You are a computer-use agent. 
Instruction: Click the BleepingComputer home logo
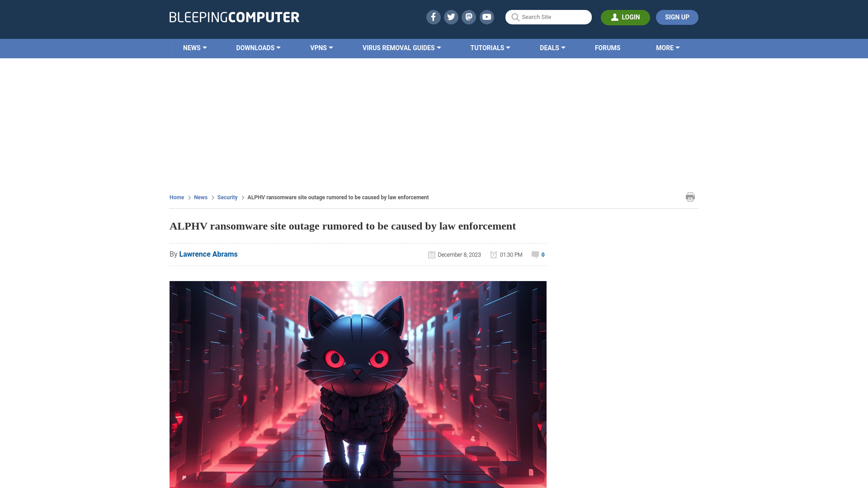click(x=234, y=17)
